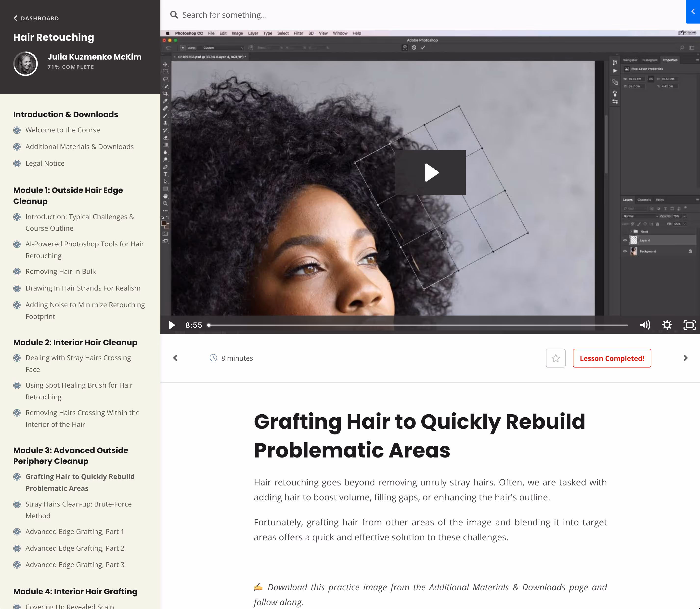Go back via Dashboard chevron
Screen dimensions: 700x609
[x=15, y=18]
